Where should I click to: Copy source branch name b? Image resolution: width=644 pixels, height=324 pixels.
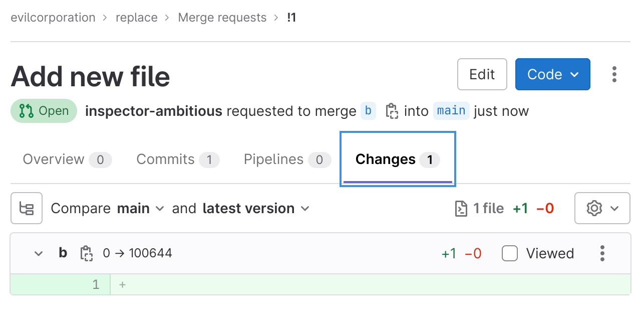coord(391,111)
